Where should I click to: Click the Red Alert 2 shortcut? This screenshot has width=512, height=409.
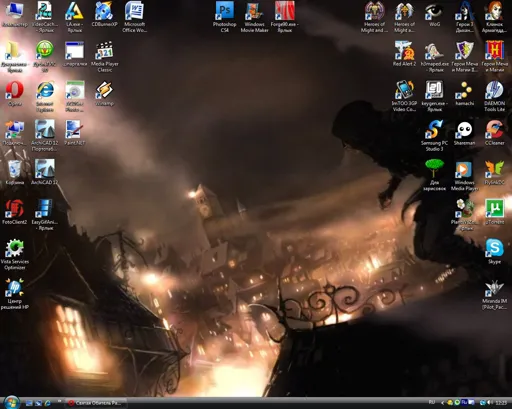pyautogui.click(x=404, y=53)
